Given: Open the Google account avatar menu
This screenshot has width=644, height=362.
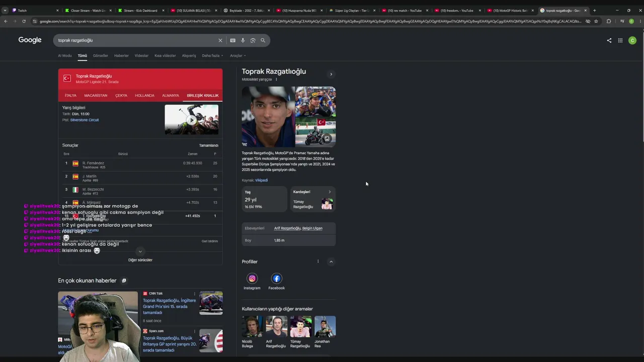Looking at the screenshot, I should [x=632, y=40].
